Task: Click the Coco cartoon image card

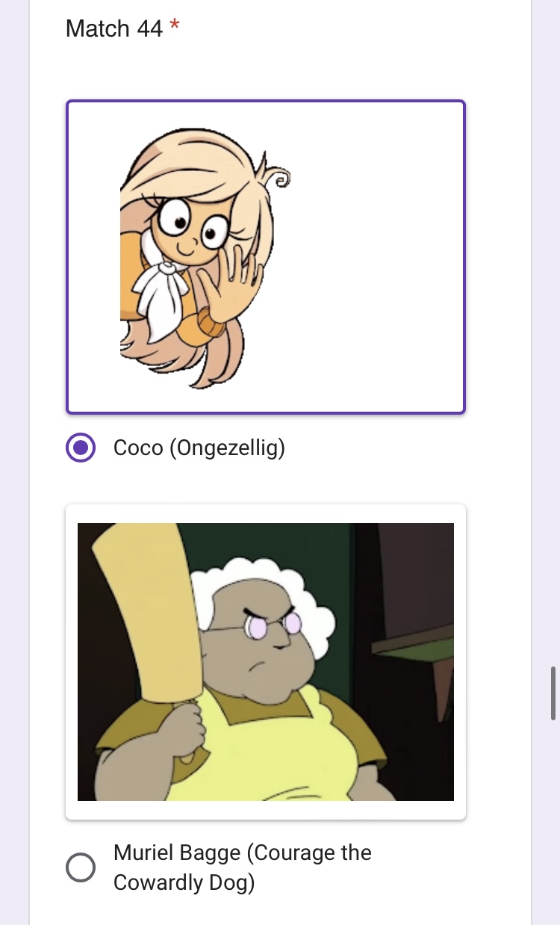Action: tap(266, 257)
